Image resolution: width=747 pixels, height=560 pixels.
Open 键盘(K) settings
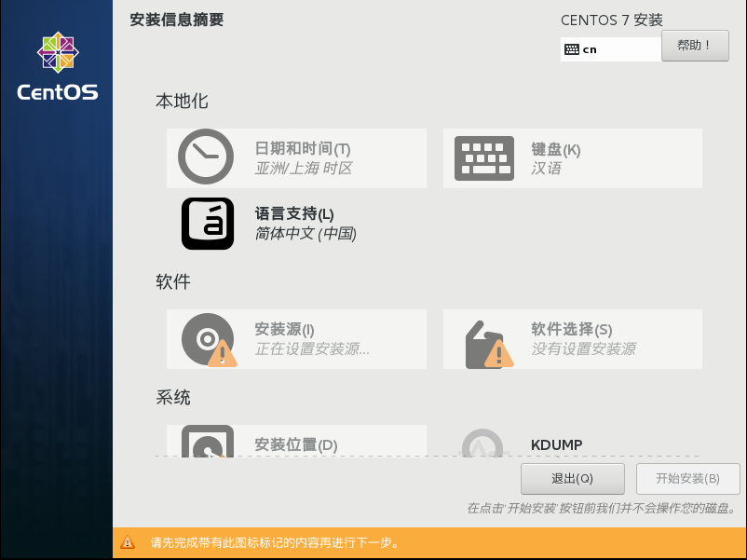tap(573, 158)
